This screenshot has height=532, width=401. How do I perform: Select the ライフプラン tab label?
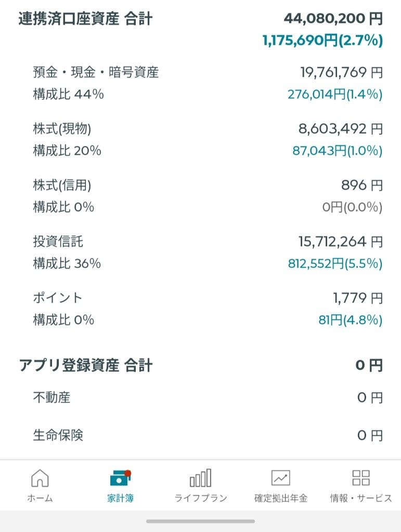[x=201, y=498]
